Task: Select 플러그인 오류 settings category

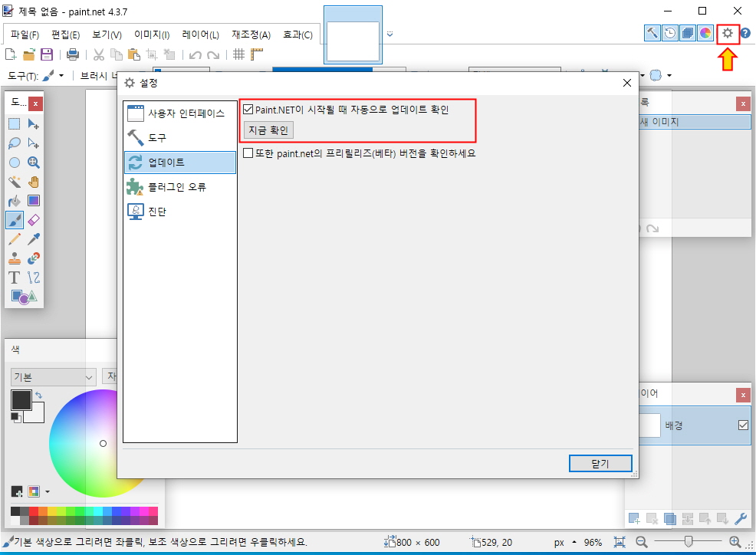Action: pyautogui.click(x=180, y=187)
